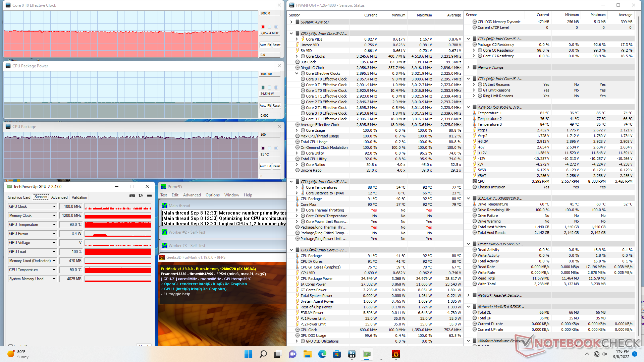Screen dimensions: 644x362
Task: Open Microsoft Store from taskbar
Action: pyautogui.click(x=337, y=354)
